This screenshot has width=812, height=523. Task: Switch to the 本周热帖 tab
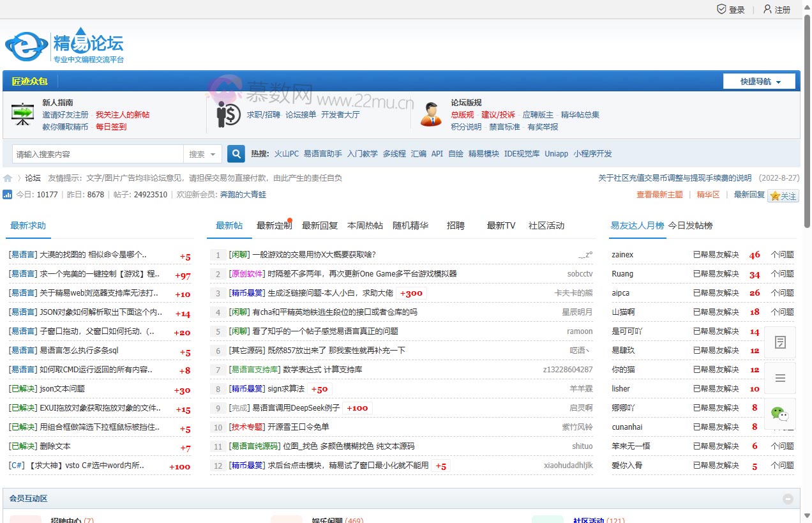[365, 225]
